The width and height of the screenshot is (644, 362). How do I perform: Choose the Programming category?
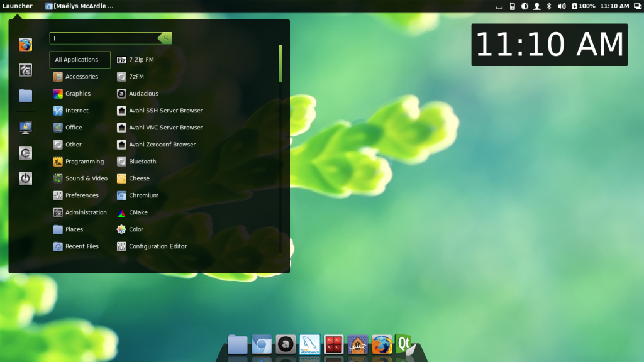point(84,162)
